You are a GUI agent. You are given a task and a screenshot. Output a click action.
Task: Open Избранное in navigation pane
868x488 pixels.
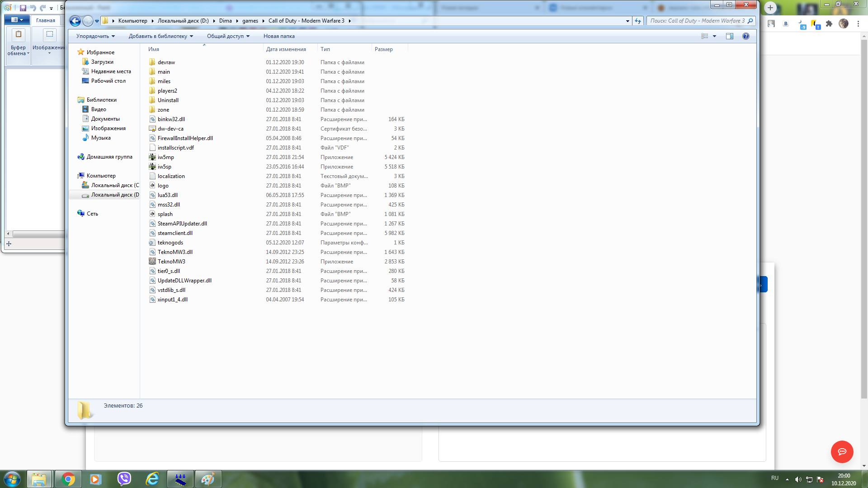click(x=100, y=52)
